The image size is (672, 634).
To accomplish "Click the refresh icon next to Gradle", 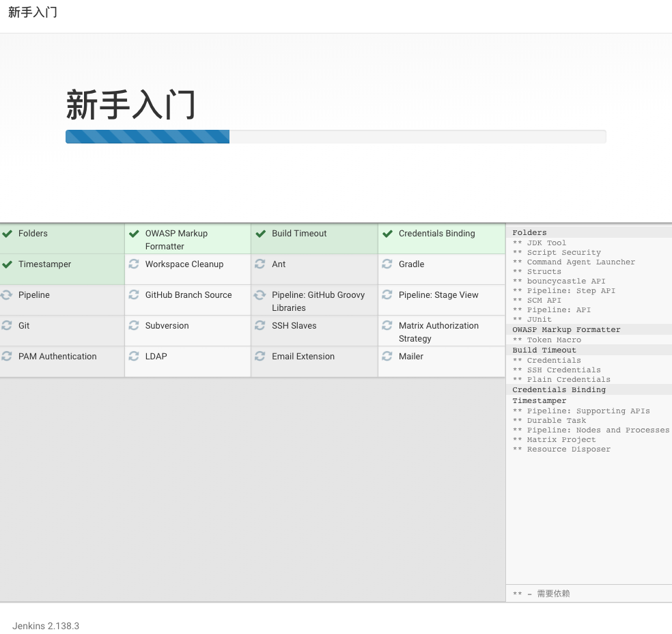I will [x=387, y=264].
